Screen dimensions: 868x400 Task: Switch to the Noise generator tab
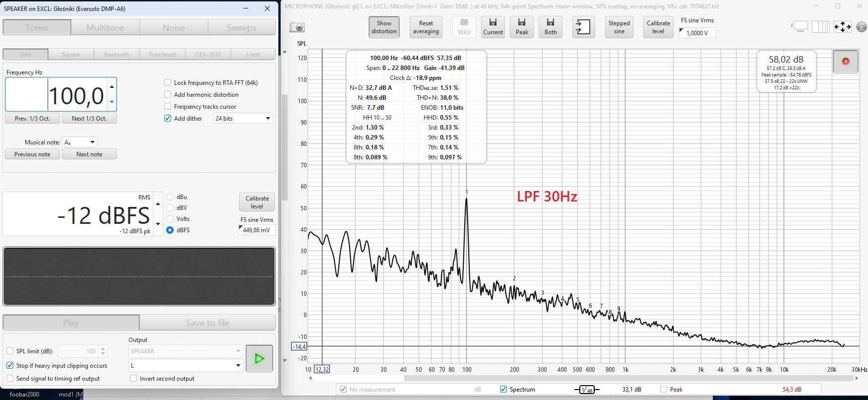pyautogui.click(x=174, y=28)
